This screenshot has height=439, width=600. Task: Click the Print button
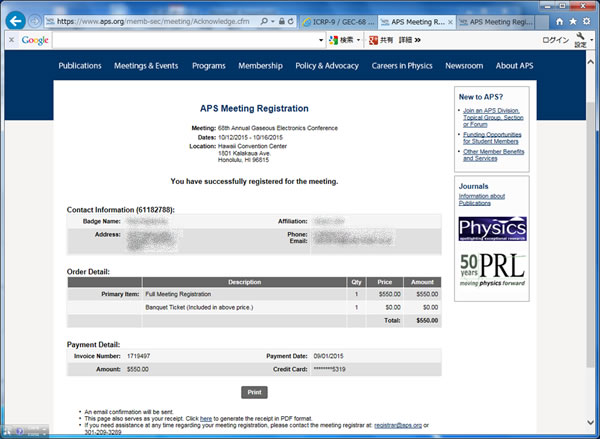tap(254, 392)
